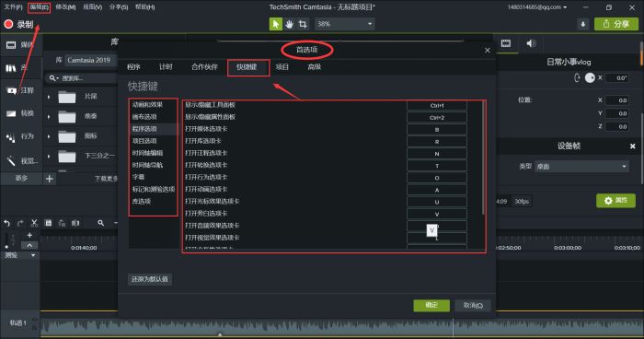The width and height of the screenshot is (644, 339).
Task: Click the red Record button
Action: pos(18,24)
